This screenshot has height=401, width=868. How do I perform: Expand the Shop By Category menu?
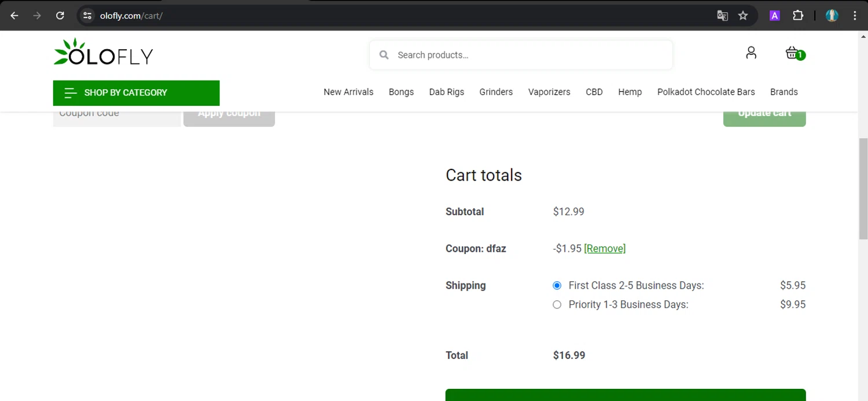[136, 93]
